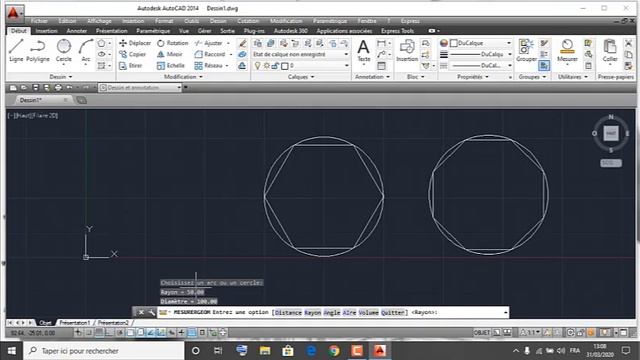Click the Coller paste icon
640x360 pixels.
[x=610, y=51]
